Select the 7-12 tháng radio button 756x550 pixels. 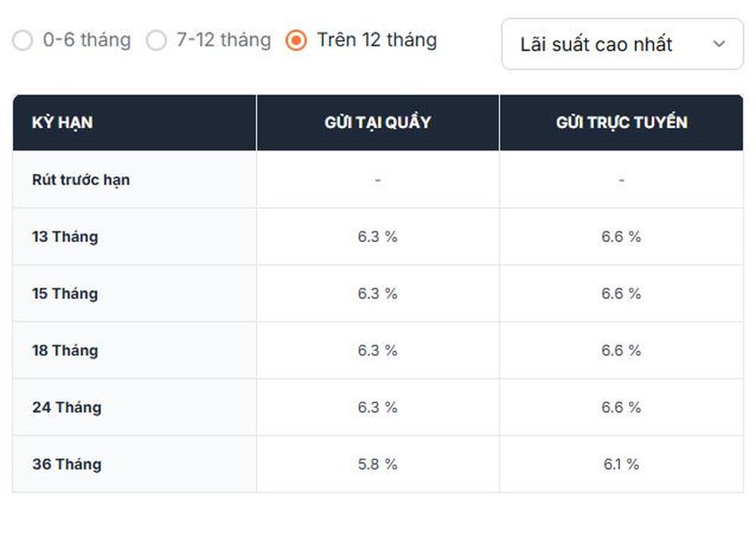pyautogui.click(x=156, y=41)
